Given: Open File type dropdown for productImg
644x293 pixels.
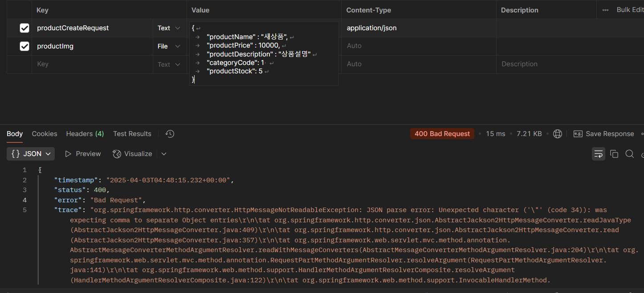Looking at the screenshot, I should tap(169, 46).
